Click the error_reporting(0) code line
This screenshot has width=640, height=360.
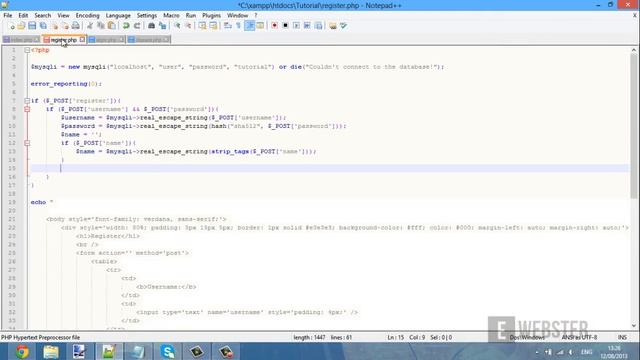[x=66, y=84]
